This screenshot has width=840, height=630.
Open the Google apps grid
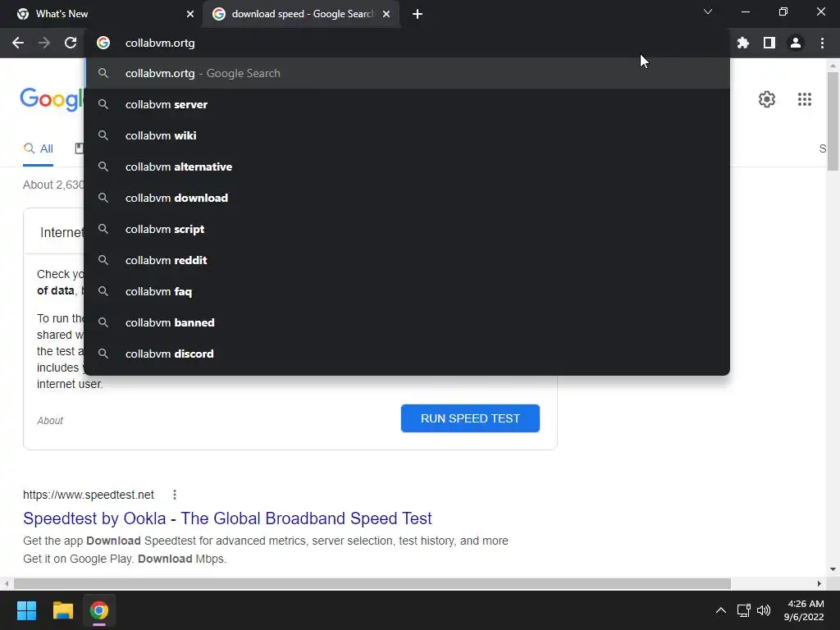pyautogui.click(x=804, y=99)
